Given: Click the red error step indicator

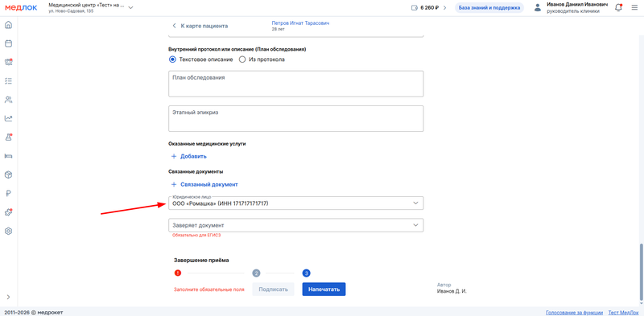Looking at the screenshot, I should 178,273.
